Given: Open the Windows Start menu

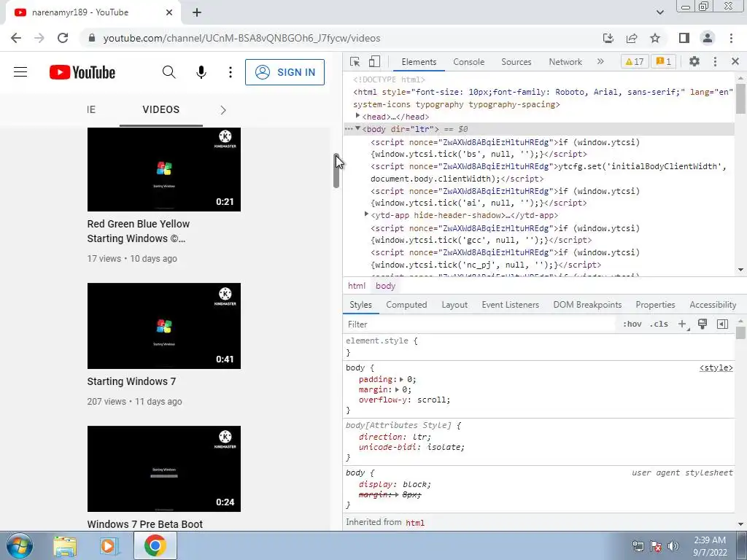Looking at the screenshot, I should pos(19,545).
